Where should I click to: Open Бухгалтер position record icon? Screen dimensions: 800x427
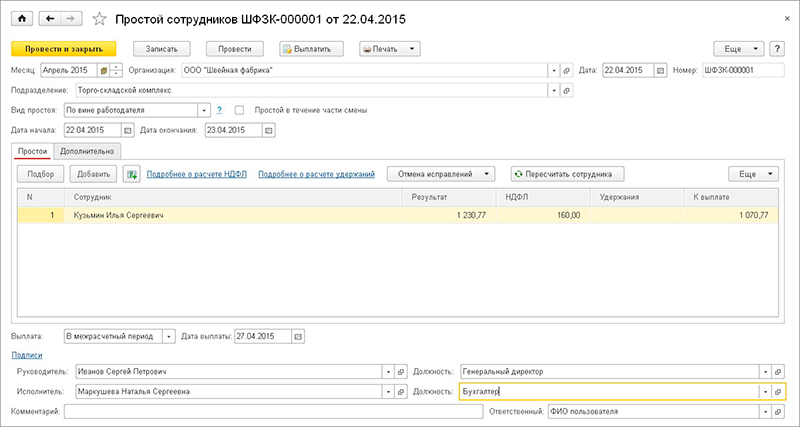click(x=778, y=392)
